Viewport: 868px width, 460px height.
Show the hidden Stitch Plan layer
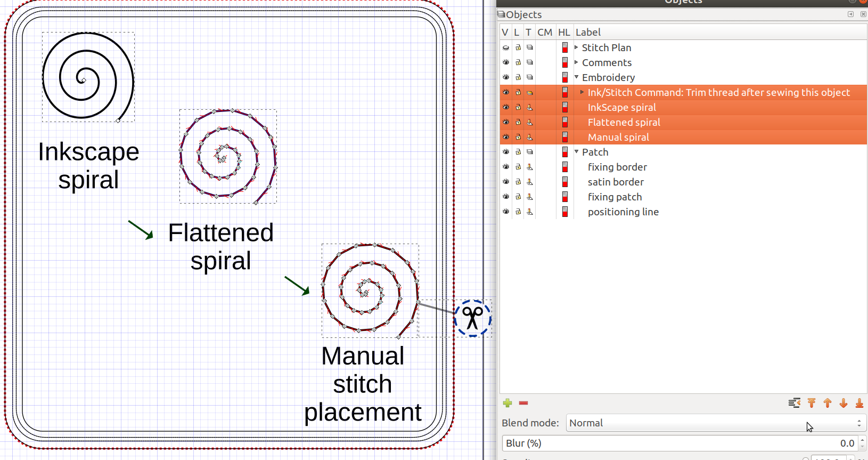[x=506, y=47]
